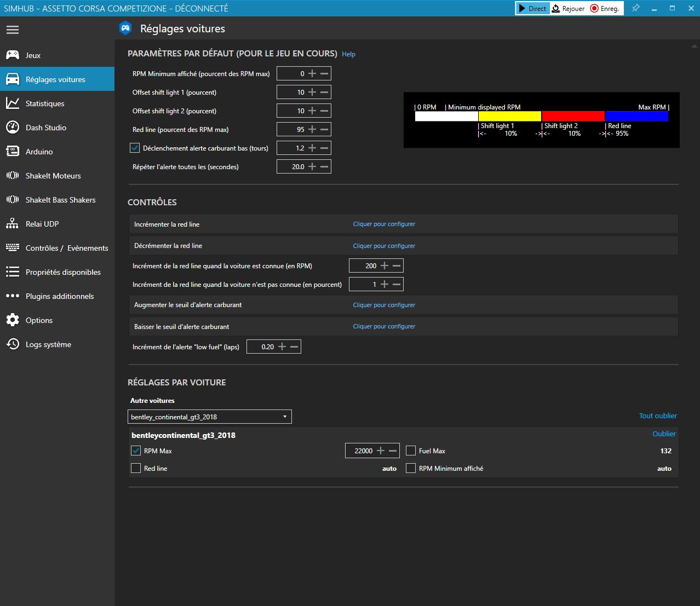Open the Jeux section

click(x=57, y=55)
